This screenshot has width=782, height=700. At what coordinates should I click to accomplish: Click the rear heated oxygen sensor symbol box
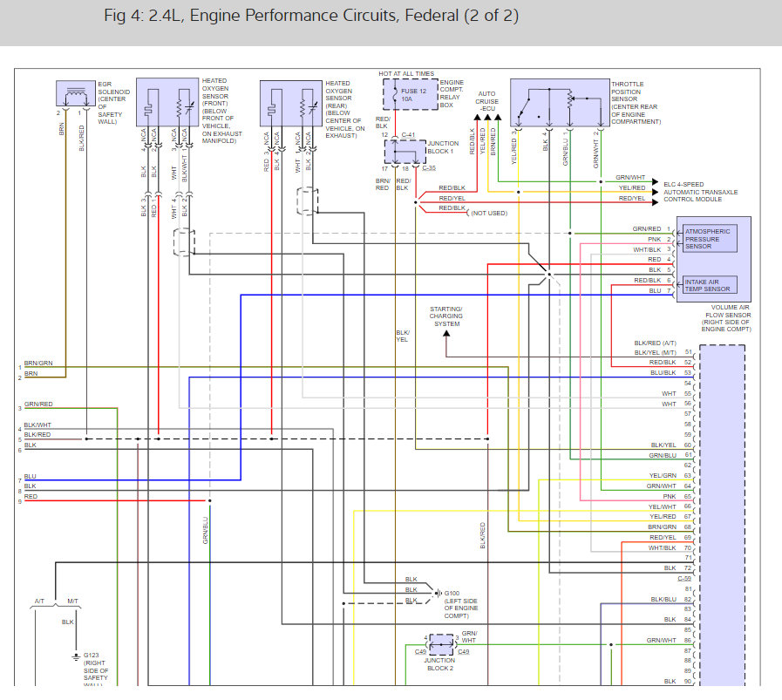(x=291, y=103)
